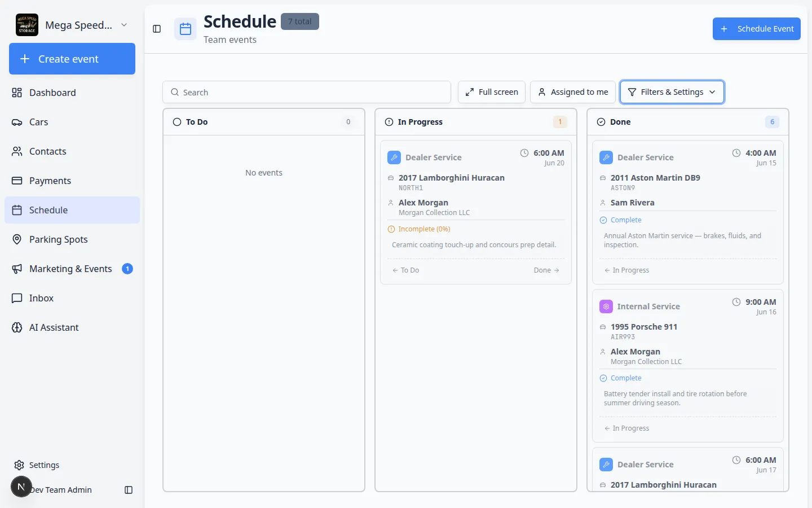Open Filters & Settings dropdown
Image resolution: width=812 pixels, height=508 pixels.
(x=672, y=92)
